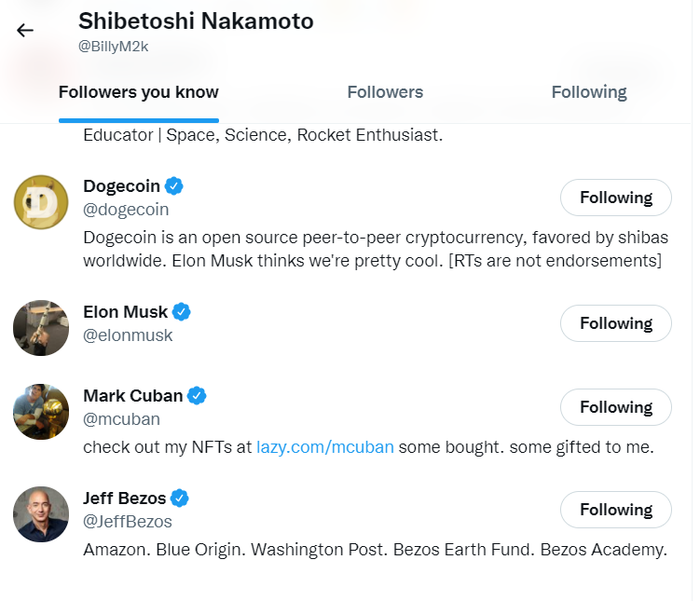The width and height of the screenshot is (700, 601).
Task: Click Elon Musk's verified badge
Action: pyautogui.click(x=182, y=311)
